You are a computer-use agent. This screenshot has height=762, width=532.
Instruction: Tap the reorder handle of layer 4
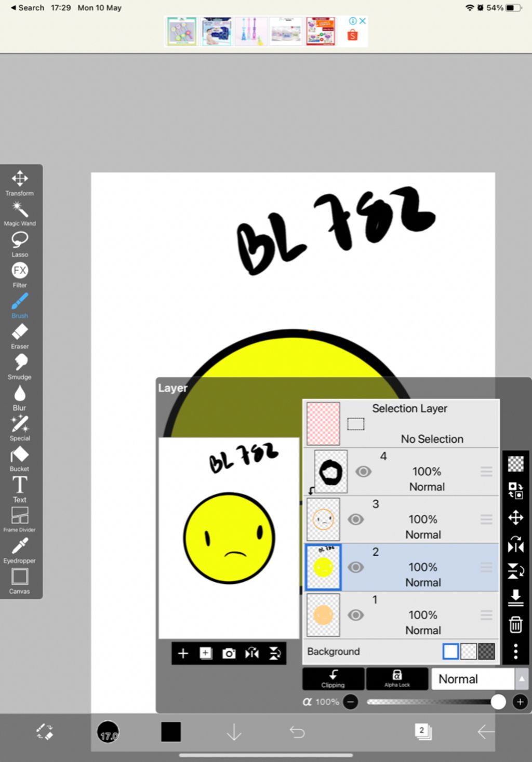click(x=486, y=472)
